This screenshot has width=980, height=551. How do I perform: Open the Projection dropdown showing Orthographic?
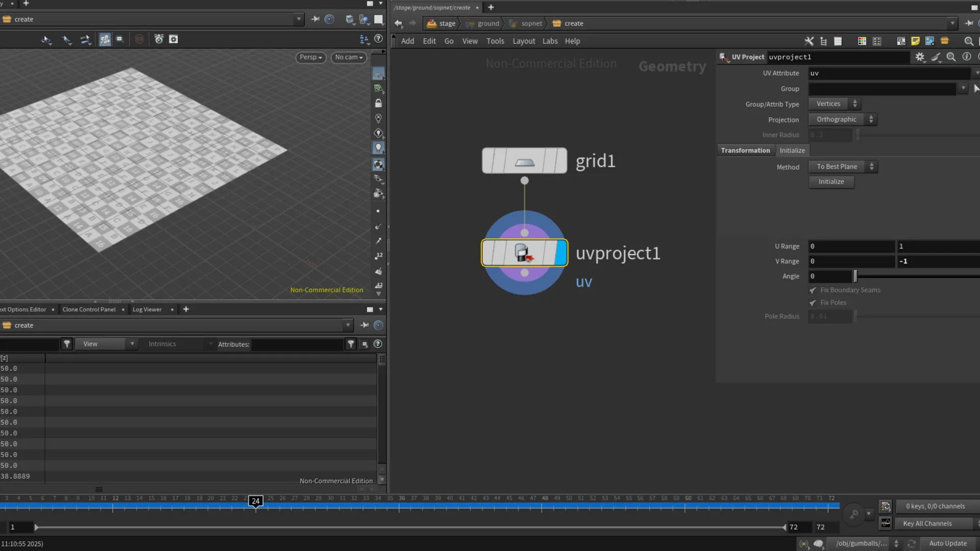[842, 119]
